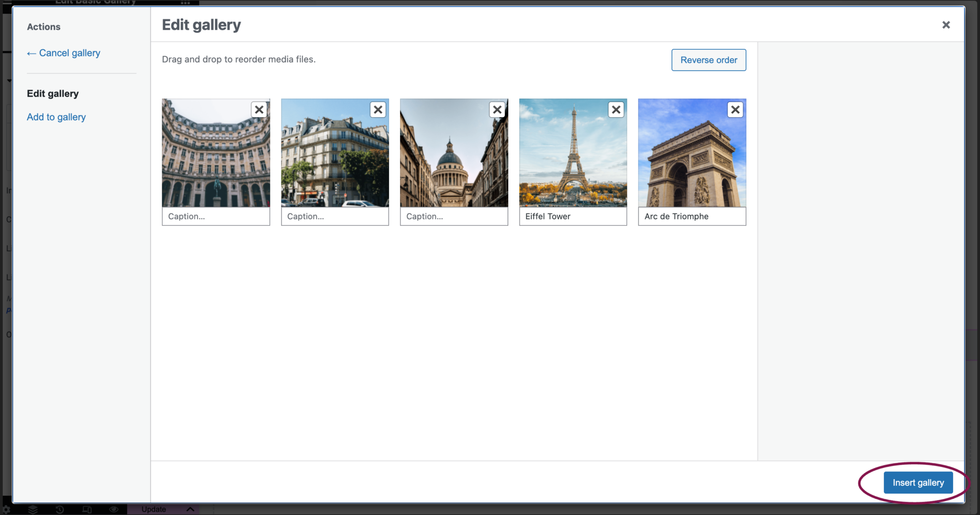Click the empty caption under first image
The width and height of the screenshot is (980, 515).
216,216
